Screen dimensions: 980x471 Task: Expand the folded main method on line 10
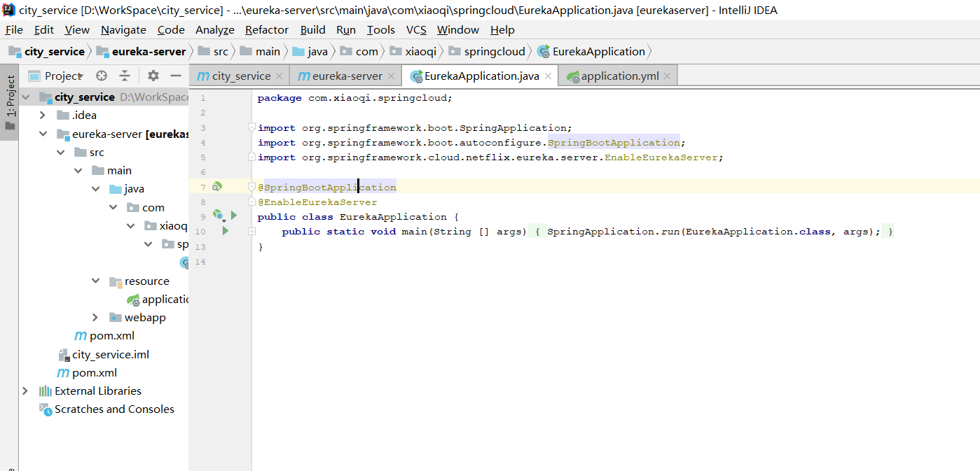click(x=251, y=231)
